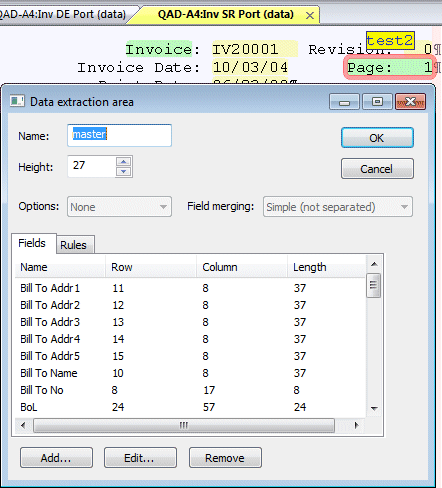This screenshot has height=488, width=442.
Task: Click the Cancel button
Action: coord(377,169)
